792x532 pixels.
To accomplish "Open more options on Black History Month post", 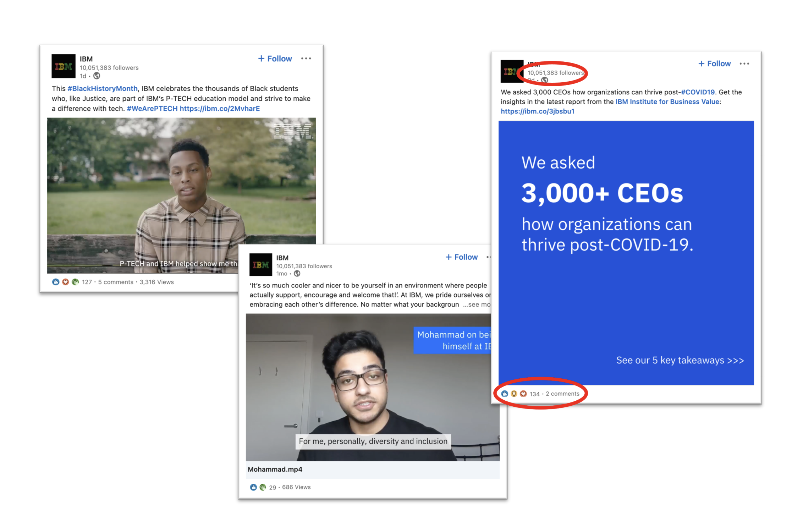I will coord(306,59).
